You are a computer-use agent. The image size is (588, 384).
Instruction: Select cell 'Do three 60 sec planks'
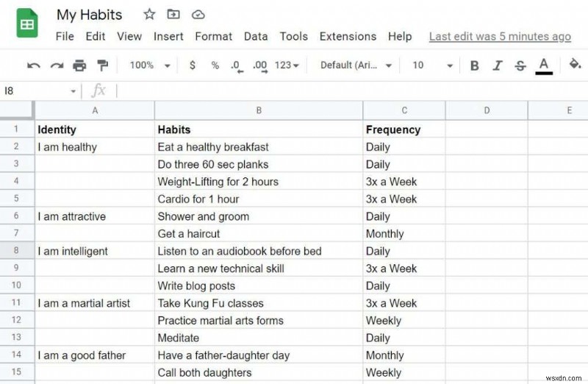[x=259, y=164]
